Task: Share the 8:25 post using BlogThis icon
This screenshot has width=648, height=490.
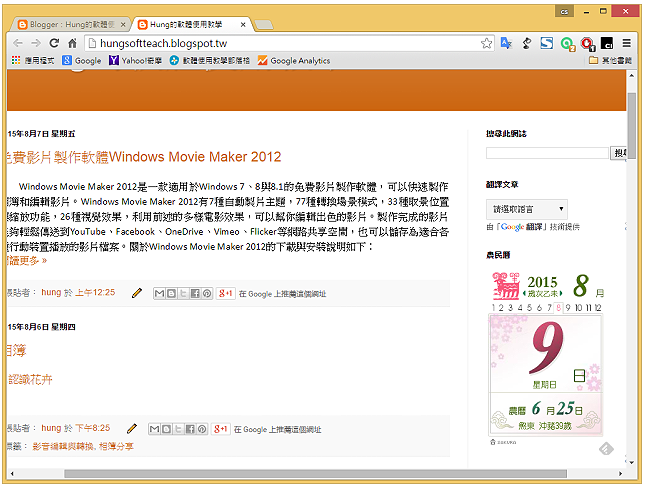Action: 166,429
